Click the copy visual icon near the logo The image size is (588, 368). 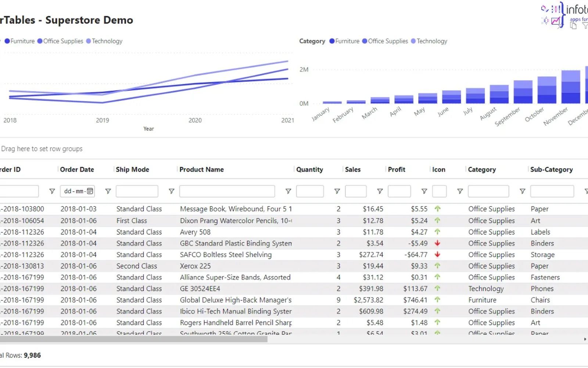(573, 25)
